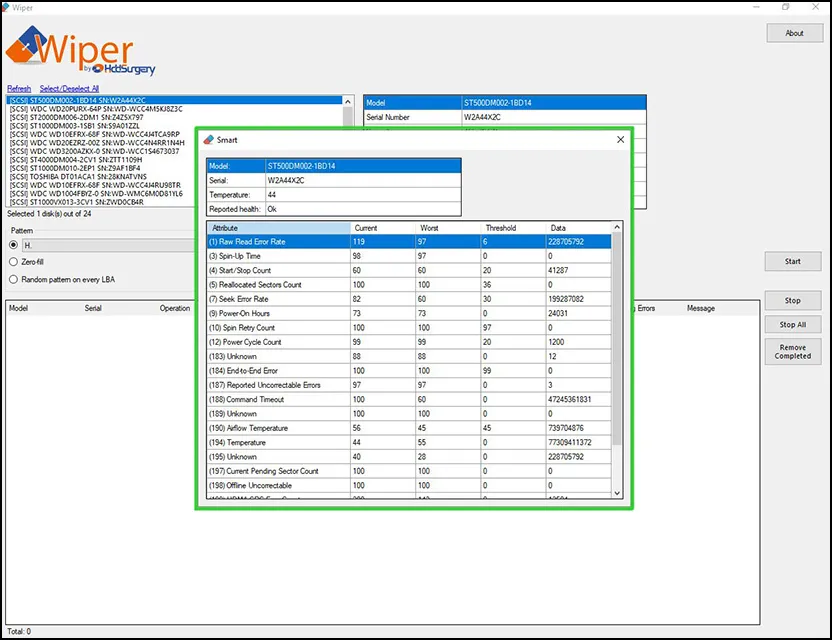The height and width of the screenshot is (640, 832).
Task: Click Serial Number row in main info table
Action: click(505, 117)
